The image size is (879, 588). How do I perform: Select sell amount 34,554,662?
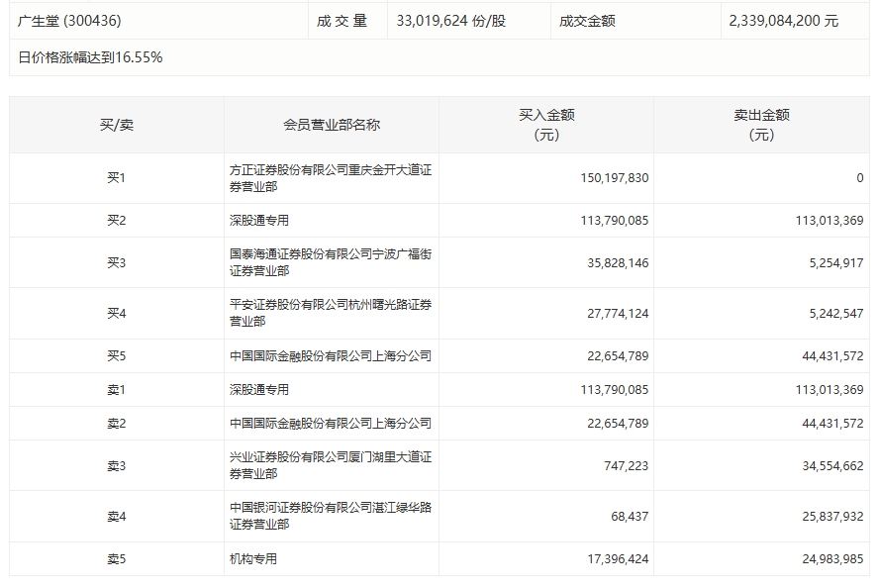pyautogui.click(x=833, y=466)
